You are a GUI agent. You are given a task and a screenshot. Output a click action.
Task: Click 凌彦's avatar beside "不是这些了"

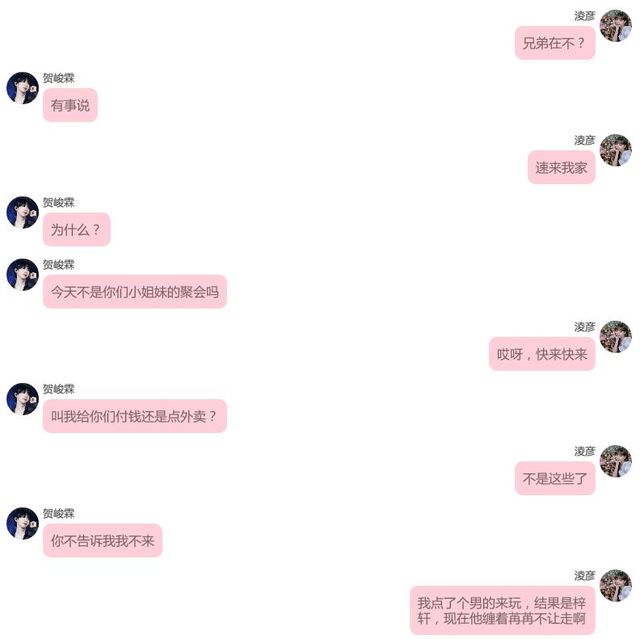click(x=616, y=461)
